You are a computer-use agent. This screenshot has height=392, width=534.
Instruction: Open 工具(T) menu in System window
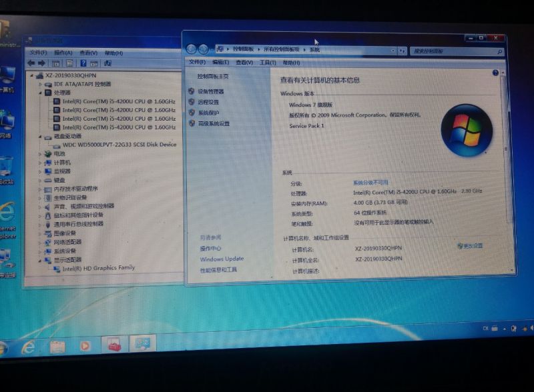(x=268, y=63)
